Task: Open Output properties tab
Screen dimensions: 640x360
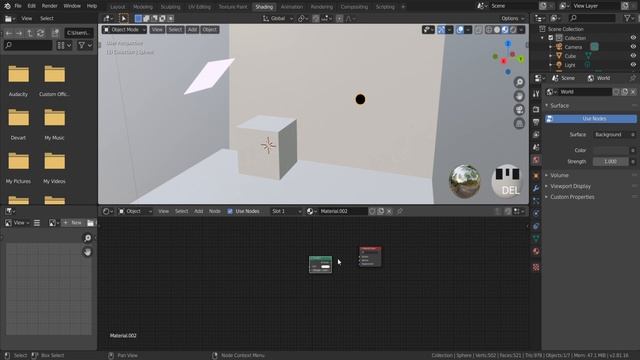Action: (536, 122)
